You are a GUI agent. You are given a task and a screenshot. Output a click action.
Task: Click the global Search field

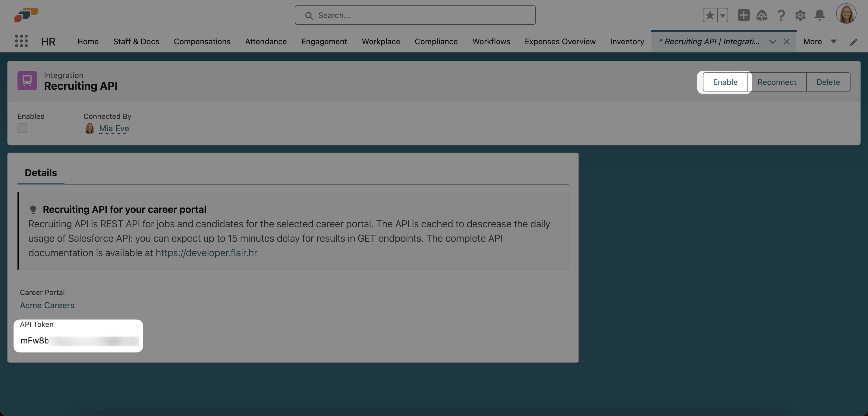click(x=415, y=15)
